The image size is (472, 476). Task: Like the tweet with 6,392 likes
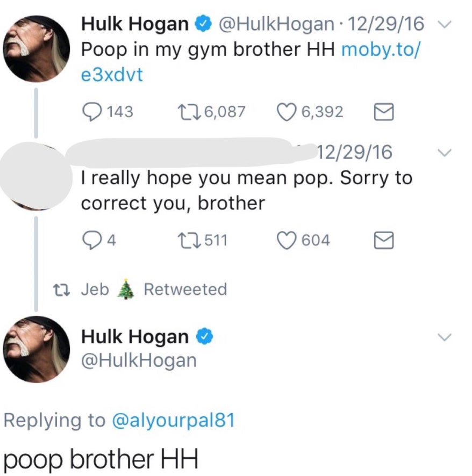point(286,112)
